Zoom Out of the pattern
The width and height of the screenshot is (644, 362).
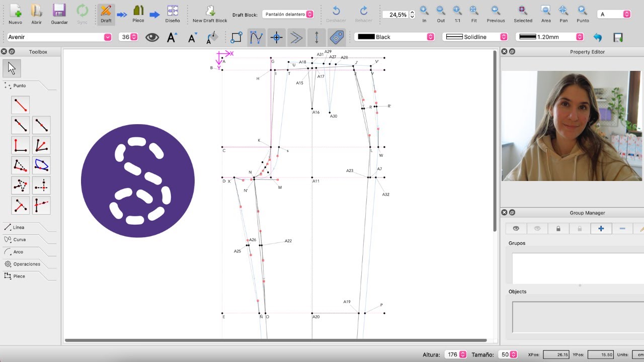(441, 14)
